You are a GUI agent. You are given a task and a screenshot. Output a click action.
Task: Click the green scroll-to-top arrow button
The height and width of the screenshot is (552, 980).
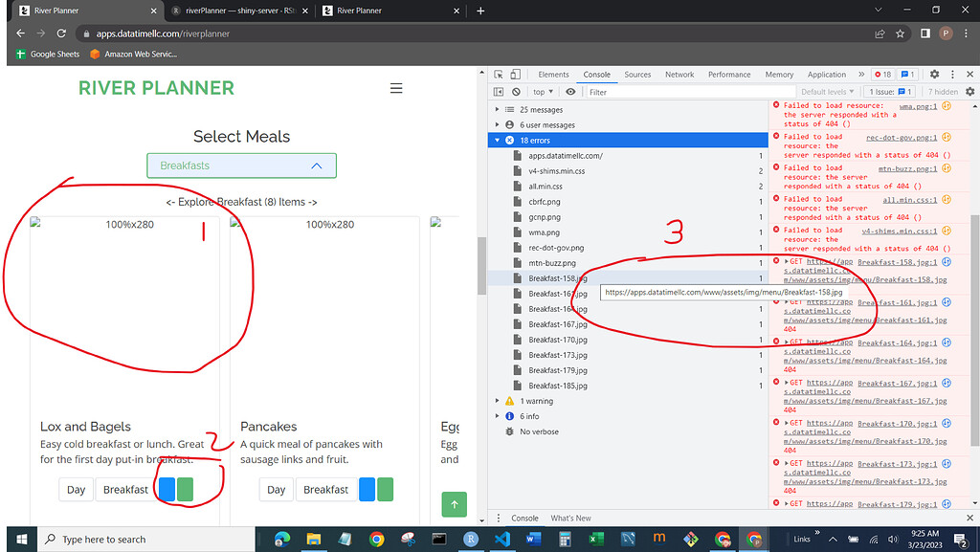[x=454, y=504]
